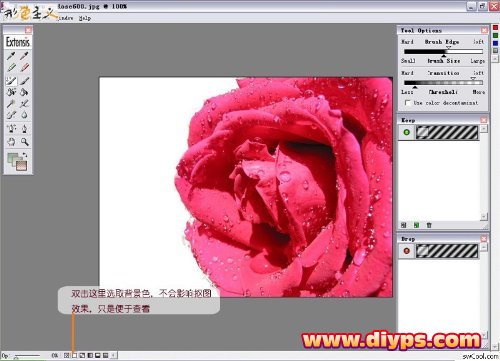
Task: Select the gray grid view mode button
Action: (x=106, y=356)
